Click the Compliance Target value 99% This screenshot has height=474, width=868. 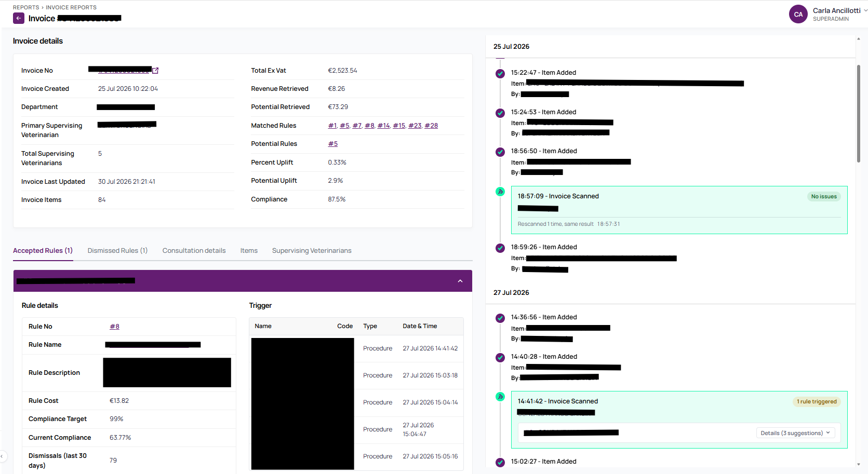tap(116, 419)
